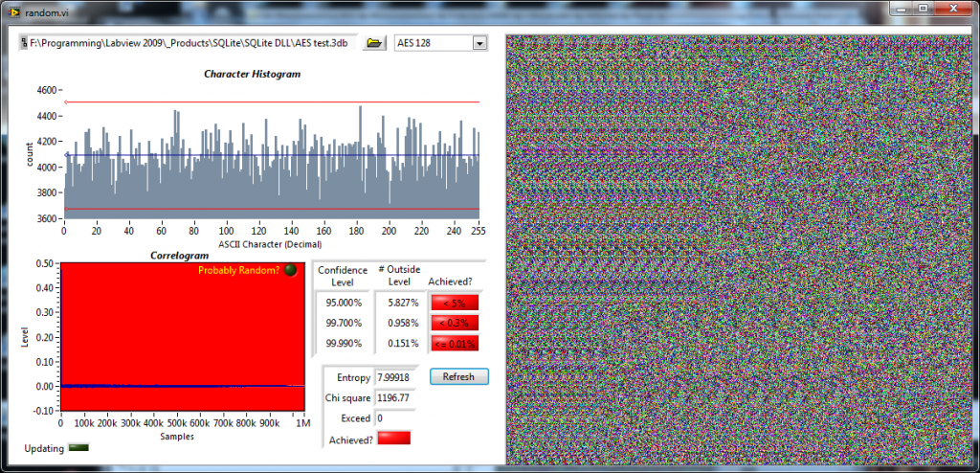Maximize the random.vi window

coord(923,9)
